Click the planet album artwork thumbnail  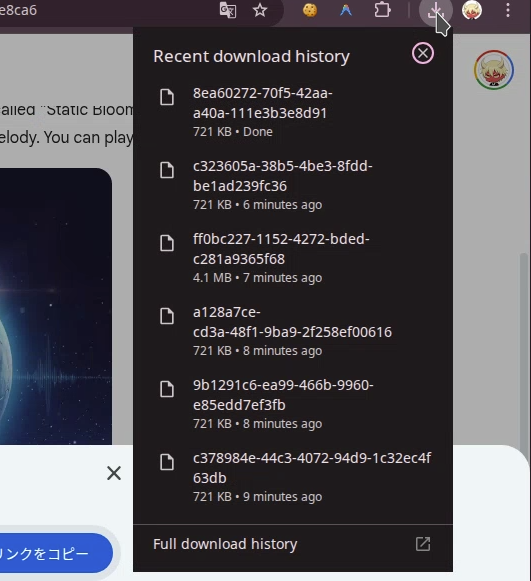tap(56, 306)
